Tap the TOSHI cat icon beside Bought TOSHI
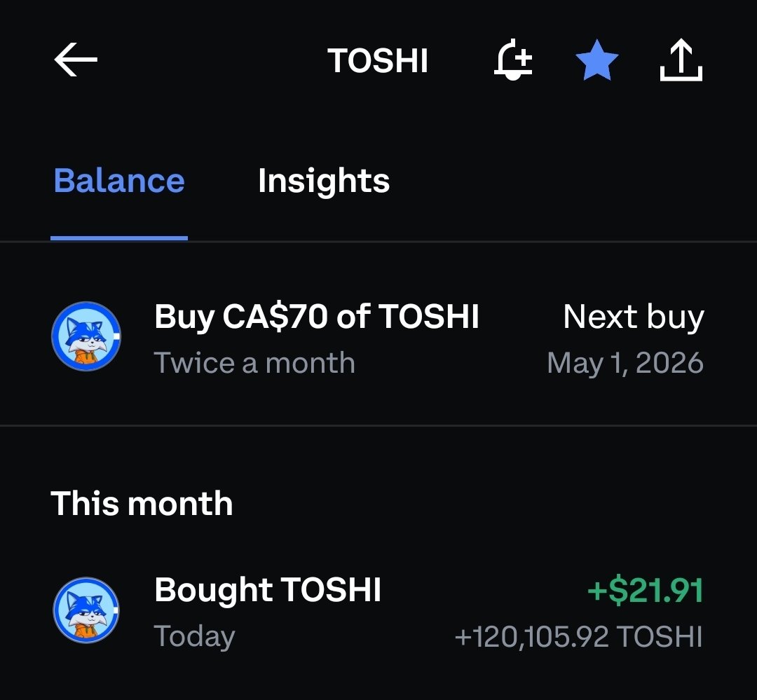This screenshot has width=757, height=700. 86,610
